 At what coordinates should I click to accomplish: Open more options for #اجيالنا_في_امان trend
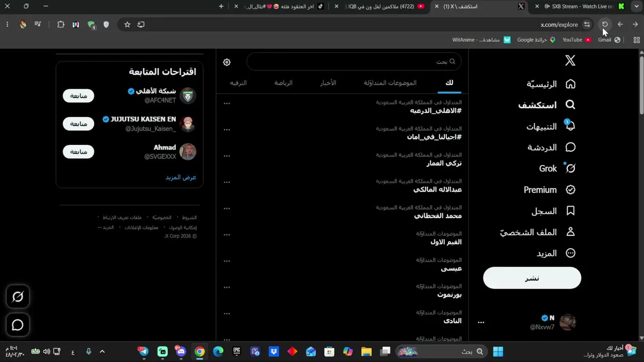[227, 130]
